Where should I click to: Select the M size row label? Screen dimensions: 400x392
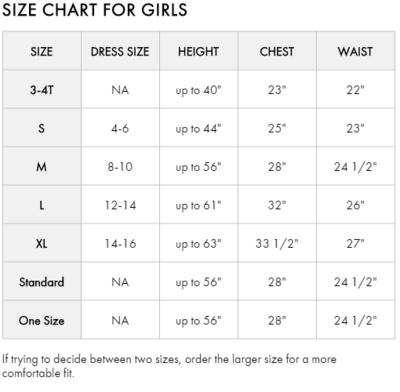pyautogui.click(x=42, y=167)
